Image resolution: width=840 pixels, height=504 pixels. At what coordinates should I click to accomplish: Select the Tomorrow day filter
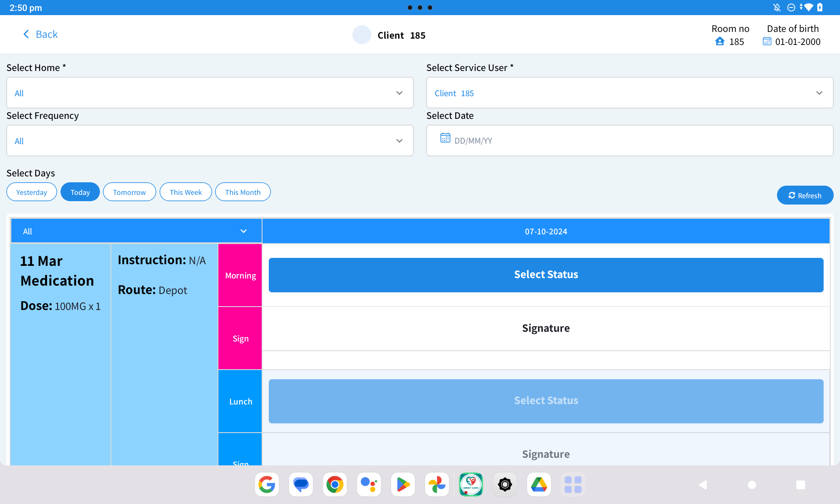click(x=129, y=192)
